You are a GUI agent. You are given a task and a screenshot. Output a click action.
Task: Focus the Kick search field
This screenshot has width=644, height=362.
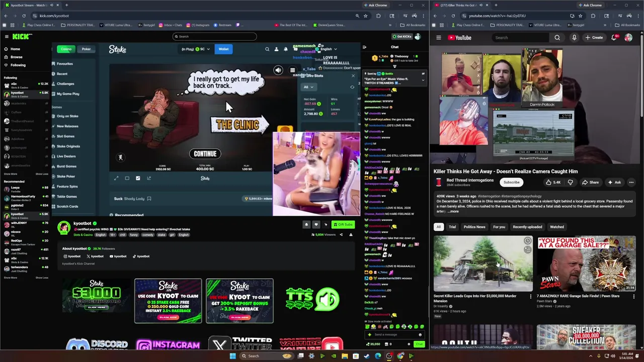click(214, 36)
